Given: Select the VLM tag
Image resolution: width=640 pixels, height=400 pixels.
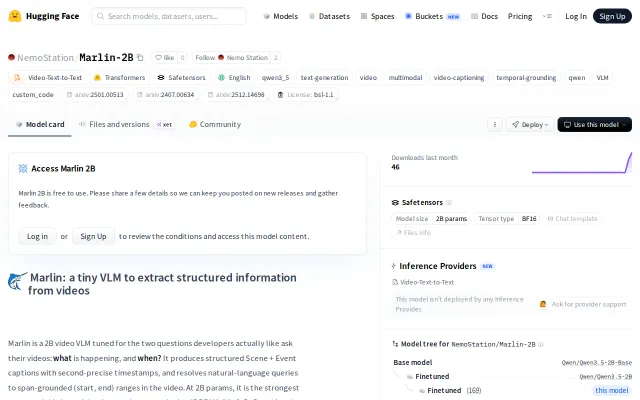Looking at the screenshot, I should pyautogui.click(x=602, y=78).
